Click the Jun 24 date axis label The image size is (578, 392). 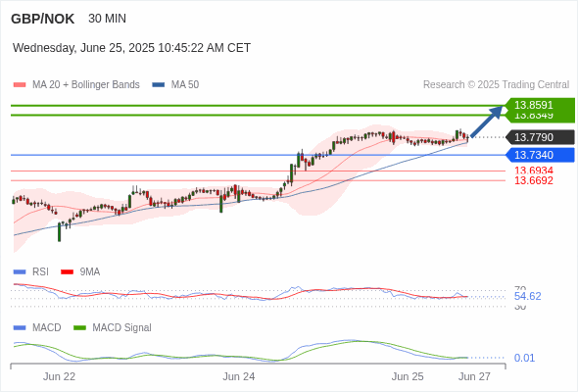point(238,376)
